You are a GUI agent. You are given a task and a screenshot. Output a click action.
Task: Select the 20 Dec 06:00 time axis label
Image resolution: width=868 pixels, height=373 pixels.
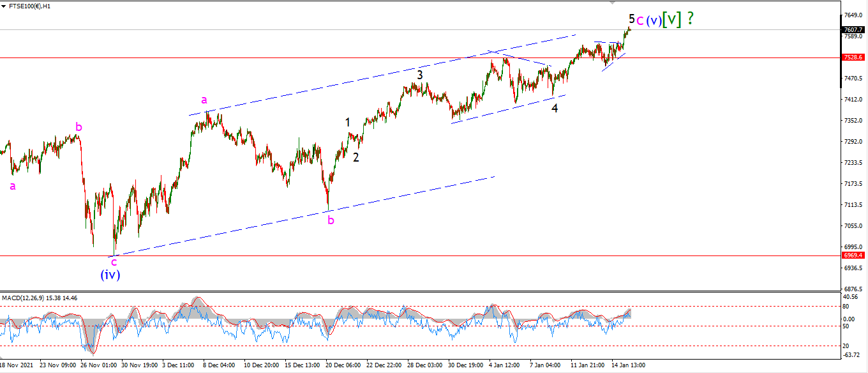point(343,365)
